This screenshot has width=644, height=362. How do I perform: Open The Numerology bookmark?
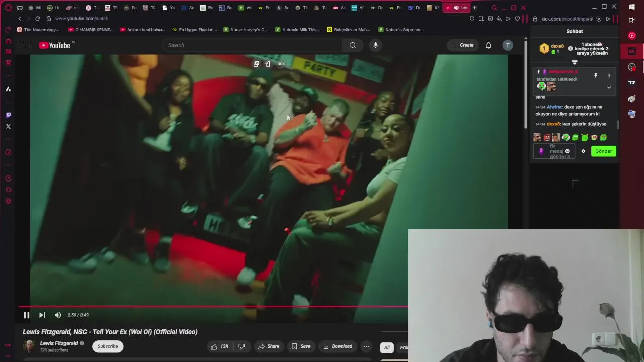pos(38,30)
